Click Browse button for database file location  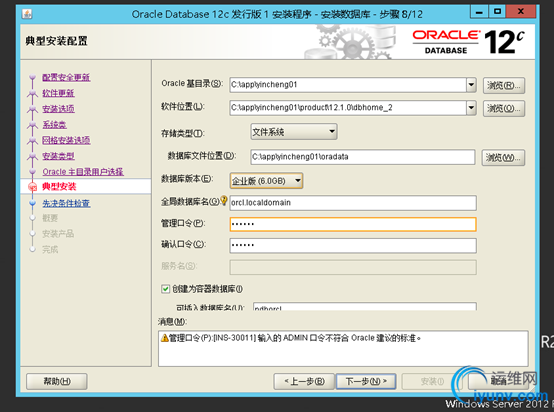click(x=503, y=158)
